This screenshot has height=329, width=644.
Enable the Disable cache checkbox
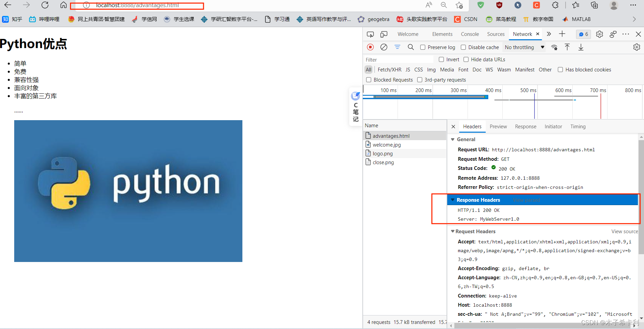(x=463, y=47)
